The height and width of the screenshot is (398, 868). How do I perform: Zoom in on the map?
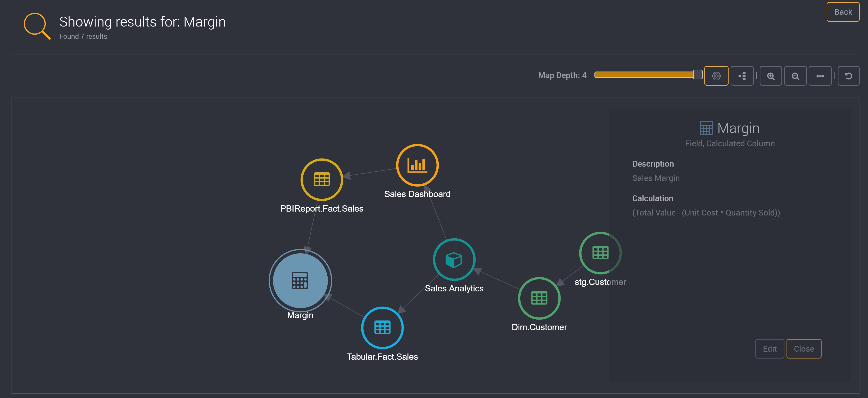tap(771, 76)
